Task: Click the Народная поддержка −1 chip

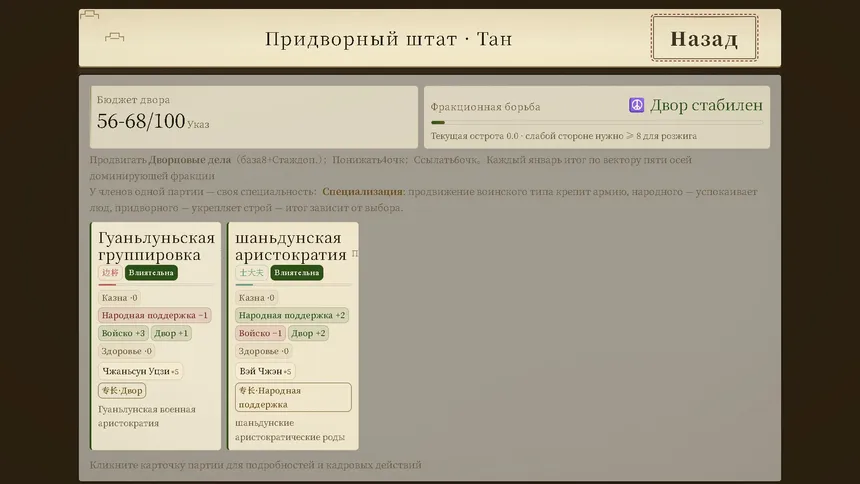Action: pyautogui.click(x=155, y=316)
